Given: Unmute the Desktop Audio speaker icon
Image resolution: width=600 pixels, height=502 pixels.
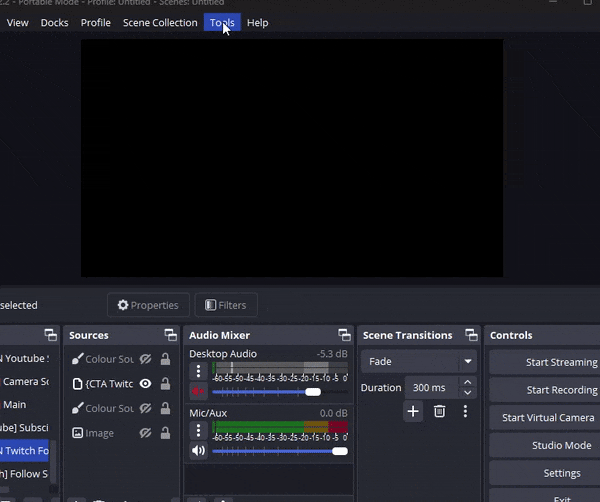Looking at the screenshot, I should pyautogui.click(x=198, y=392).
